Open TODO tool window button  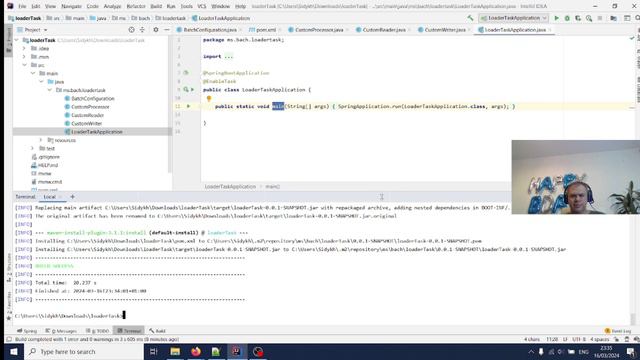pyautogui.click(x=98, y=331)
